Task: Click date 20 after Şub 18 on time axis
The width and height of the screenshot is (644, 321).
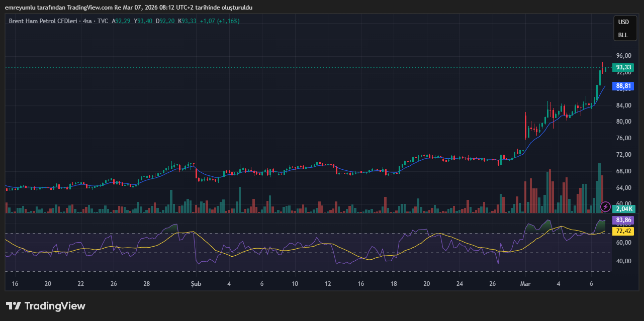Action: tap(427, 284)
